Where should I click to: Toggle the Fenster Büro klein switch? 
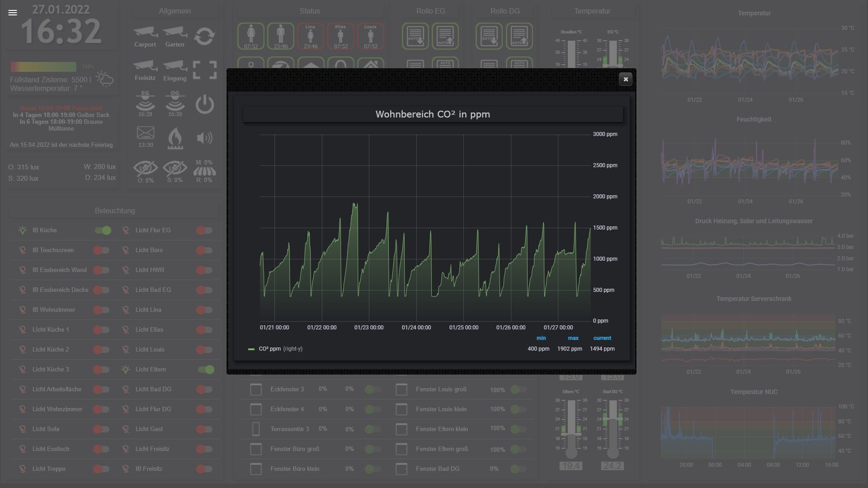373,469
